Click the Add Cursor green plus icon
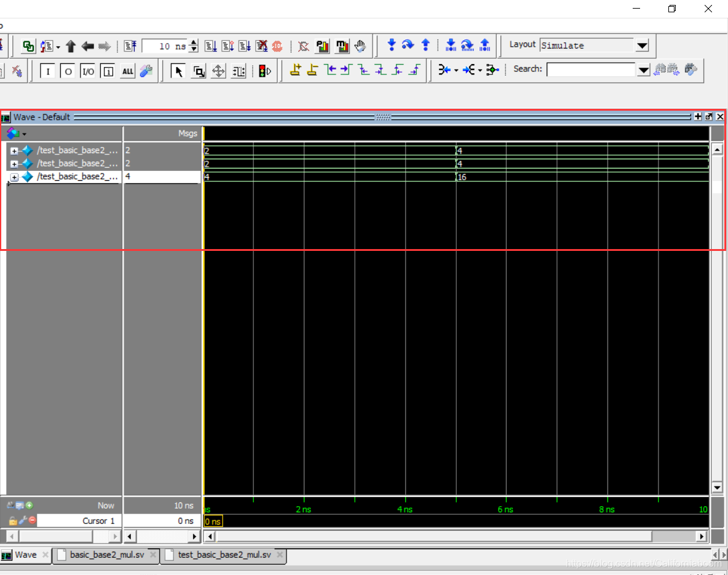This screenshot has width=728, height=575. point(30,506)
